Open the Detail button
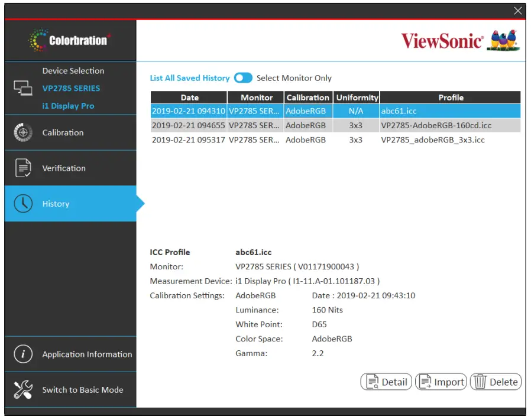Screen dimensions: 531x420 (386, 382)
